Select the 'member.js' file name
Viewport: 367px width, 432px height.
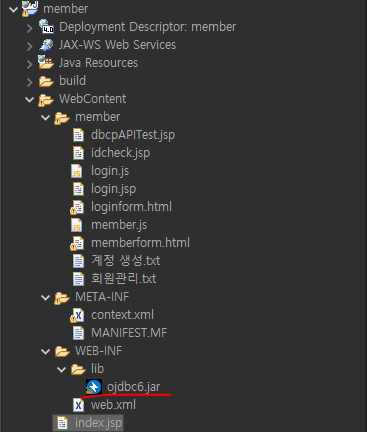119,225
